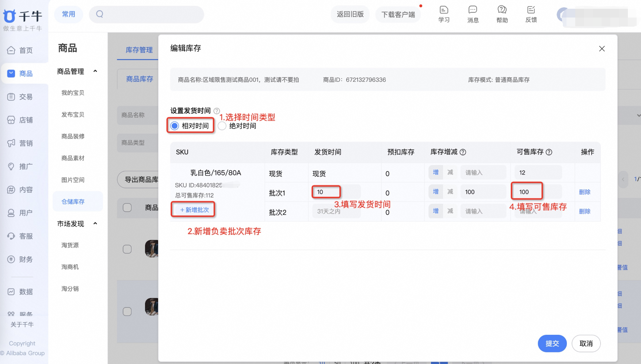Open 淘货源 menu item
This screenshot has width=641, height=364.
pyautogui.click(x=70, y=245)
